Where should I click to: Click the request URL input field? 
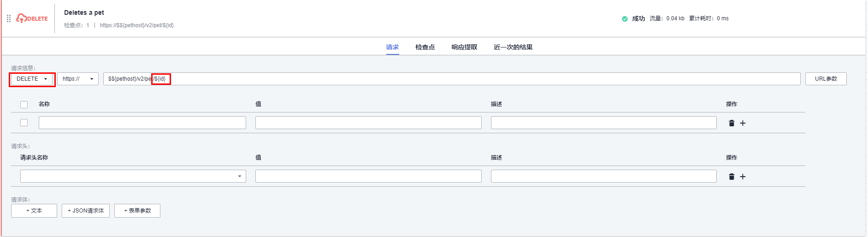pyautogui.click(x=461, y=79)
